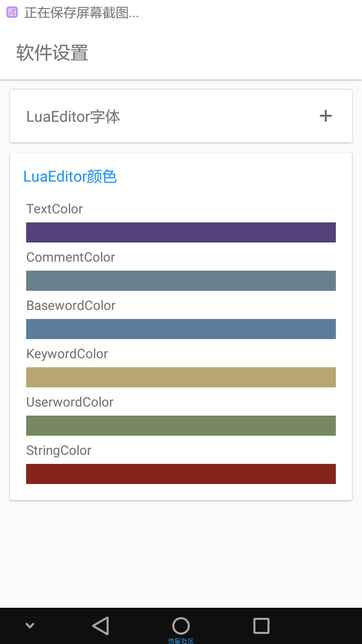362x644 pixels.
Task: Pick the green UserwordColor swatch
Action: pos(181,426)
